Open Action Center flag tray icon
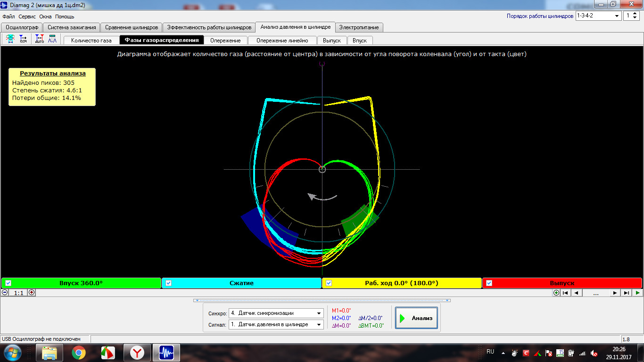 click(x=549, y=353)
